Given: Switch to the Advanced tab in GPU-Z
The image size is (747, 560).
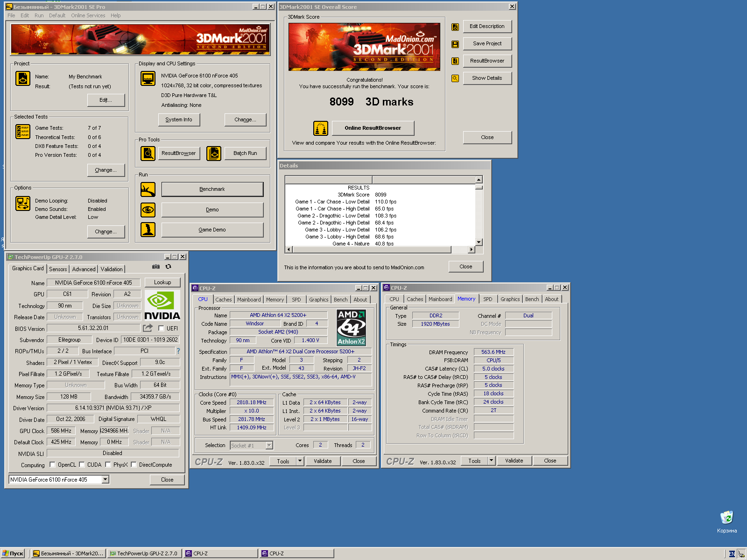Looking at the screenshot, I should coord(84,269).
